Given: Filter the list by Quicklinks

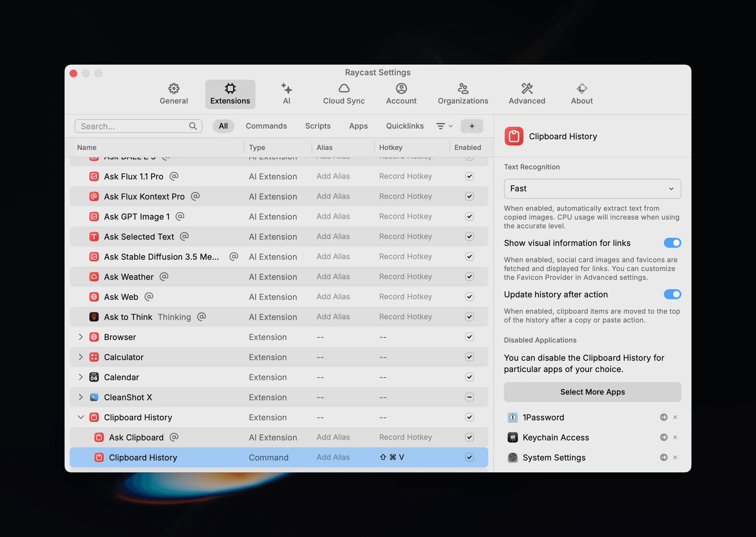Looking at the screenshot, I should (x=404, y=126).
